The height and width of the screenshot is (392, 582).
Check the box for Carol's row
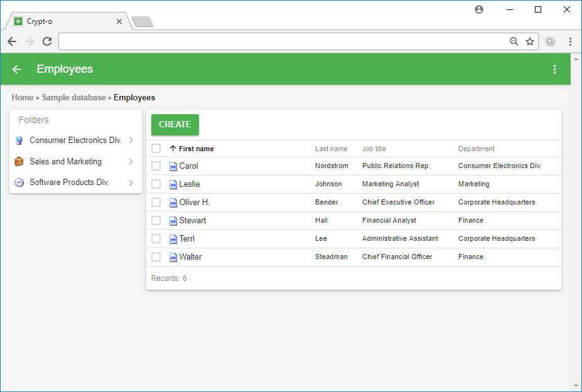click(x=156, y=166)
